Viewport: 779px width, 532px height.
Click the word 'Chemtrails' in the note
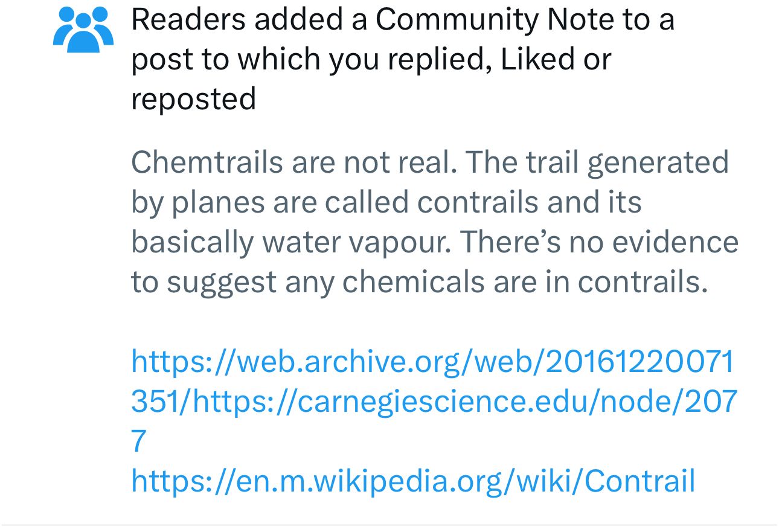pos(207,162)
